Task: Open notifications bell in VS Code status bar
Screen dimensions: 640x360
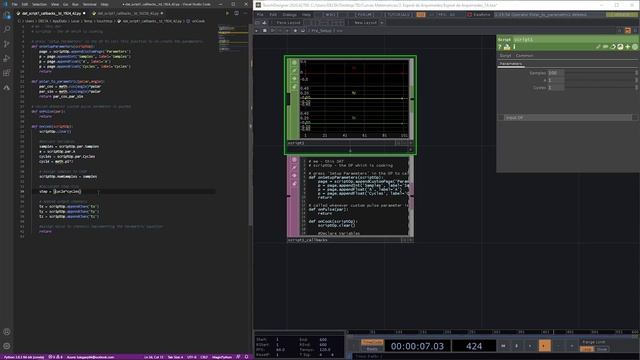Action: point(247,357)
